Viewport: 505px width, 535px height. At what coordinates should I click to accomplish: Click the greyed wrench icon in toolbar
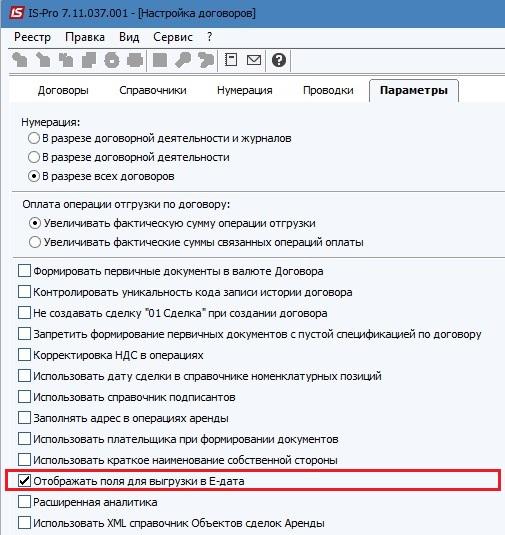[183, 60]
